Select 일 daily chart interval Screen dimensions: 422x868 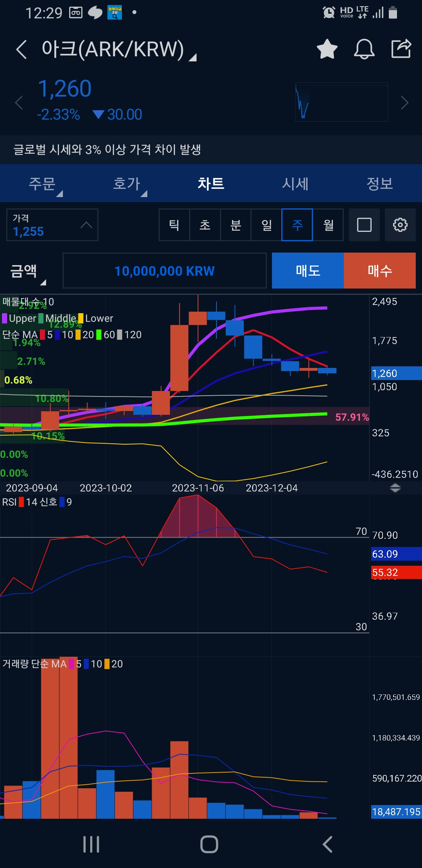266,225
